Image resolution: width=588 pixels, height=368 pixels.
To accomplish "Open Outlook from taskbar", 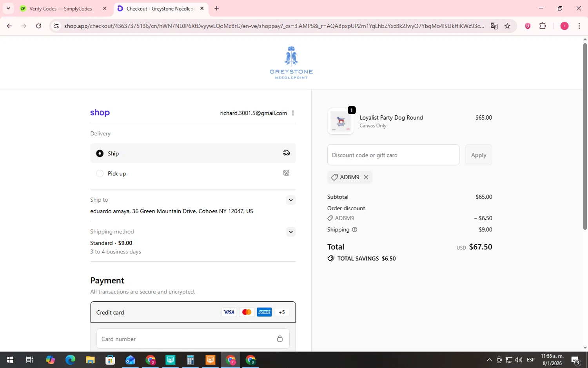I will [130, 360].
